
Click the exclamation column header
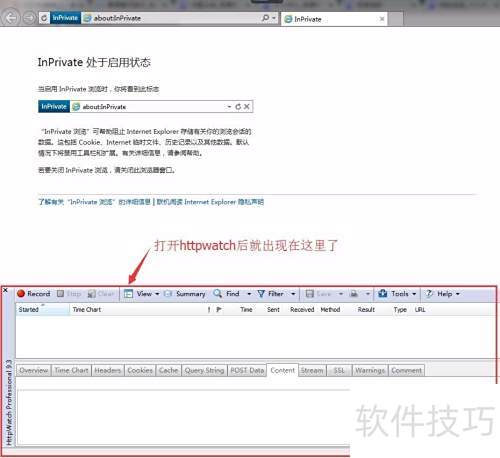pyautogui.click(x=209, y=310)
